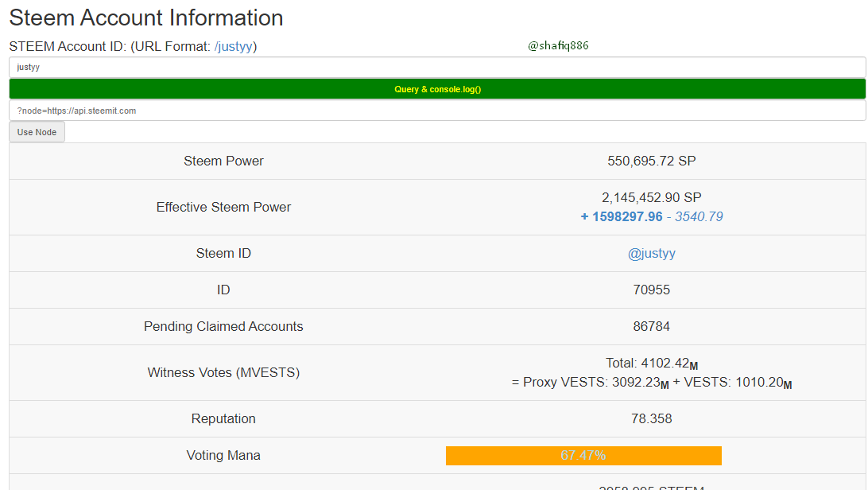Select the 2,145,452.90 SP value
The image size is (868, 490).
click(652, 197)
